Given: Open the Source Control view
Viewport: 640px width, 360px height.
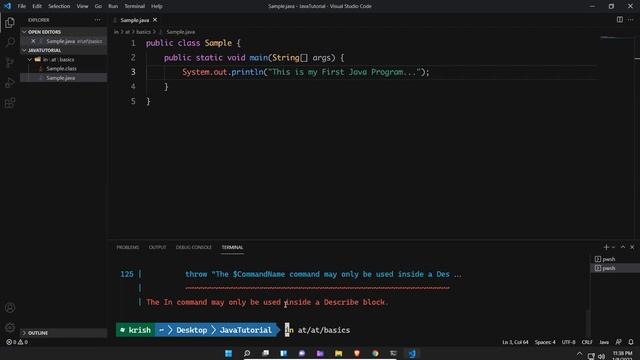Looking at the screenshot, I should (x=10, y=62).
